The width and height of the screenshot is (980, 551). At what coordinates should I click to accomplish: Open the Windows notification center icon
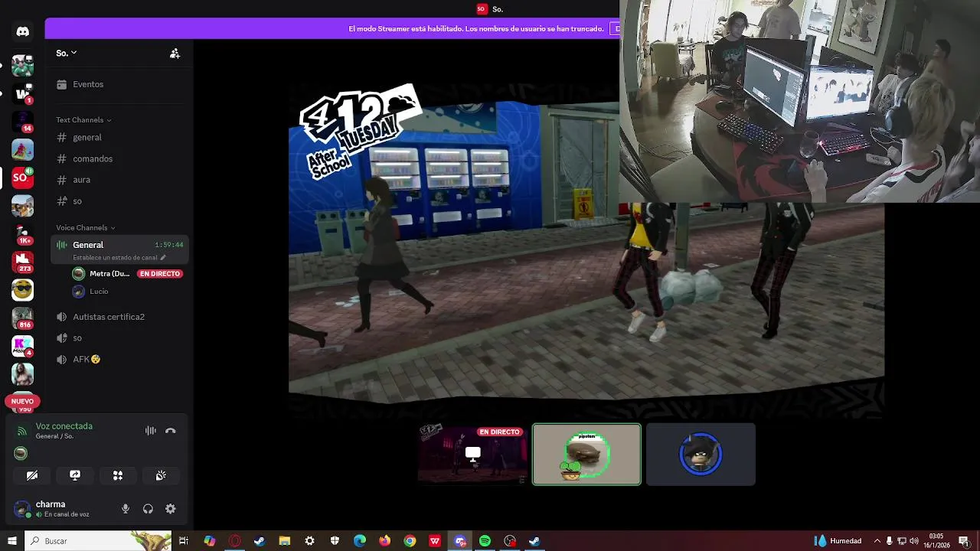click(x=964, y=541)
